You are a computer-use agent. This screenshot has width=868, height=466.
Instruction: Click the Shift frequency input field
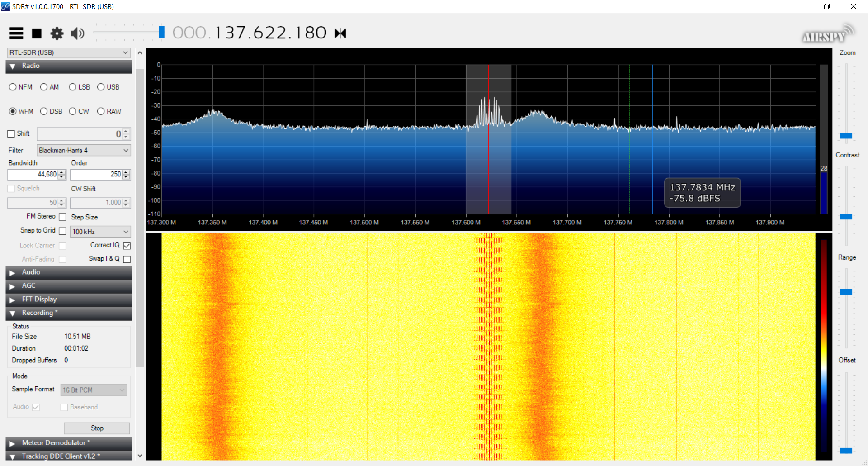80,134
